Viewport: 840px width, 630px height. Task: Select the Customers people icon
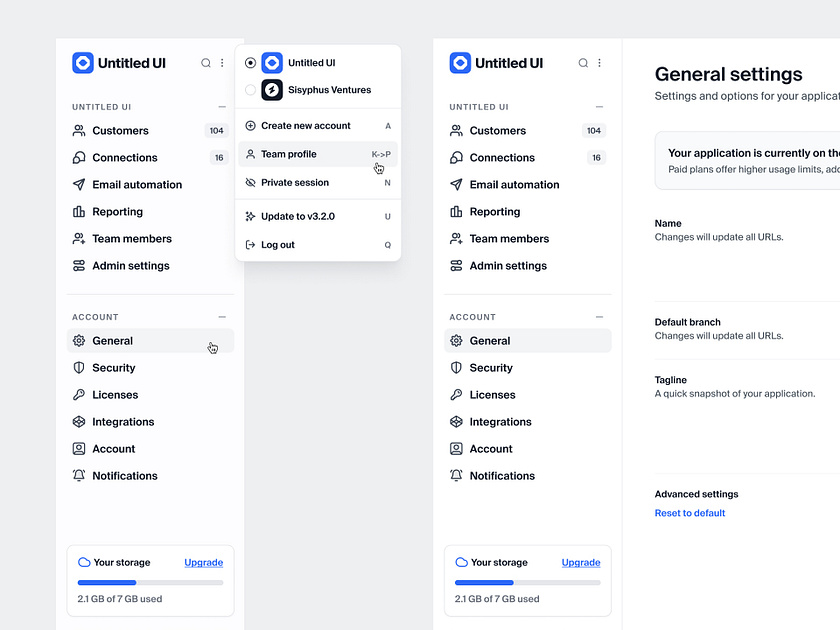80,130
